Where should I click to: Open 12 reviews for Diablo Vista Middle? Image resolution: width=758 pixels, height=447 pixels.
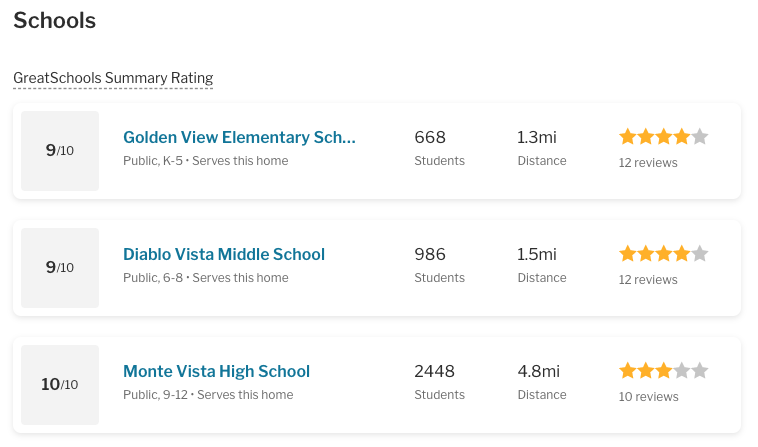click(648, 280)
